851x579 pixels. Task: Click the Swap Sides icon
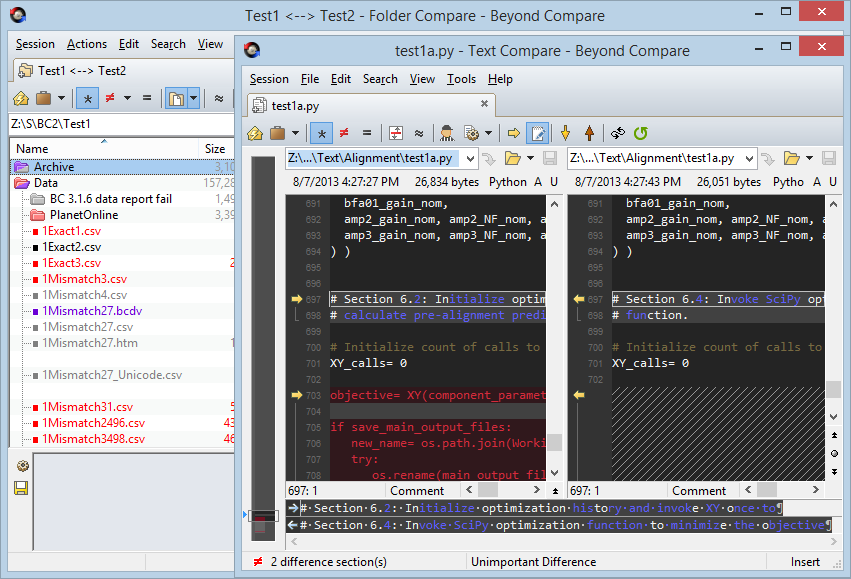point(617,132)
